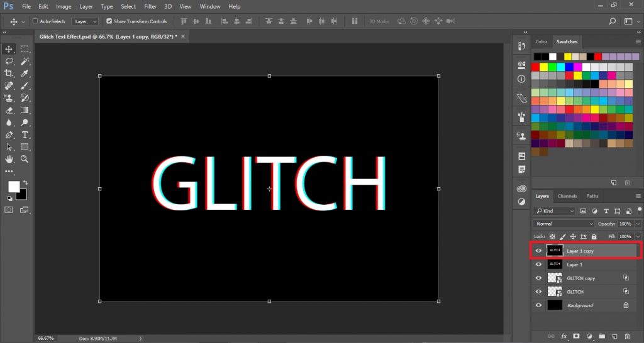Reset default foreground and background colors
The height and width of the screenshot is (343, 644).
pyautogui.click(x=9, y=198)
